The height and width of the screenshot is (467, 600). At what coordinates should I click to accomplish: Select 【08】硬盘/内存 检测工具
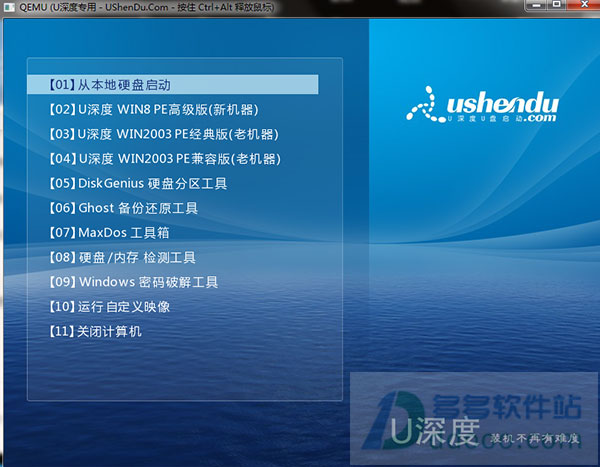tap(122, 258)
